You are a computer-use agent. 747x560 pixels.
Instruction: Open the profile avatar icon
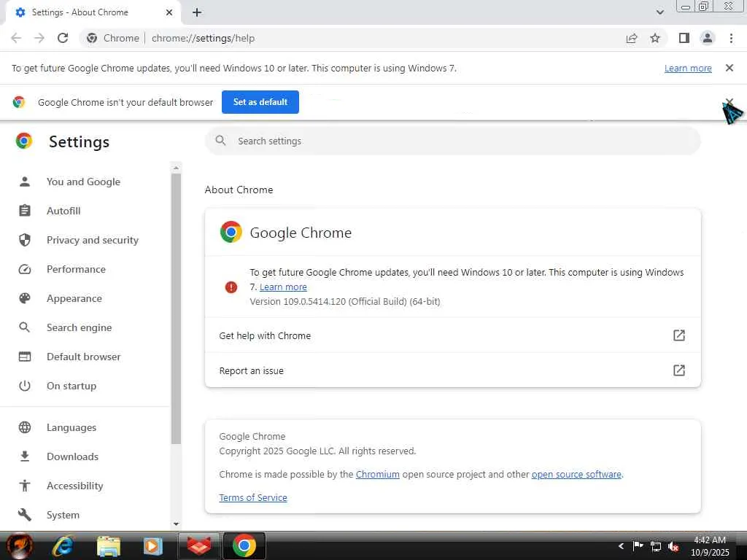point(708,38)
